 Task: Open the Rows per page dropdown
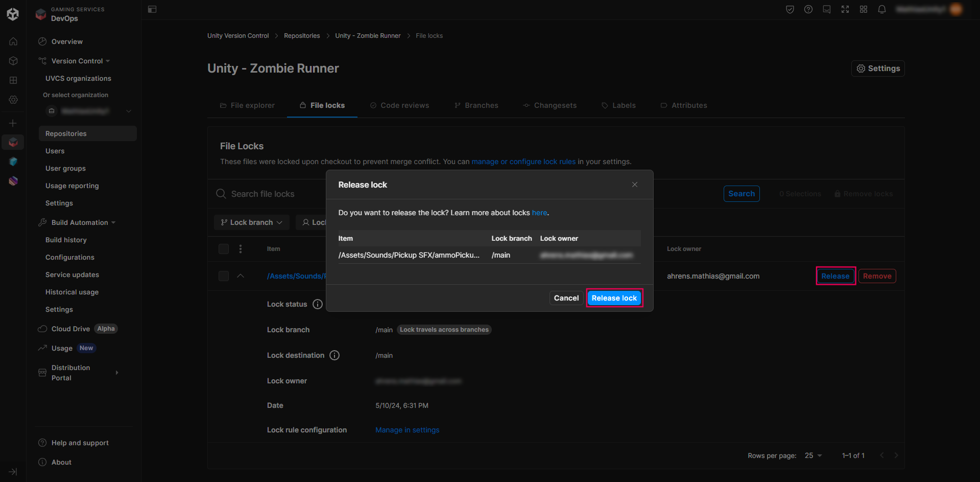click(813, 455)
